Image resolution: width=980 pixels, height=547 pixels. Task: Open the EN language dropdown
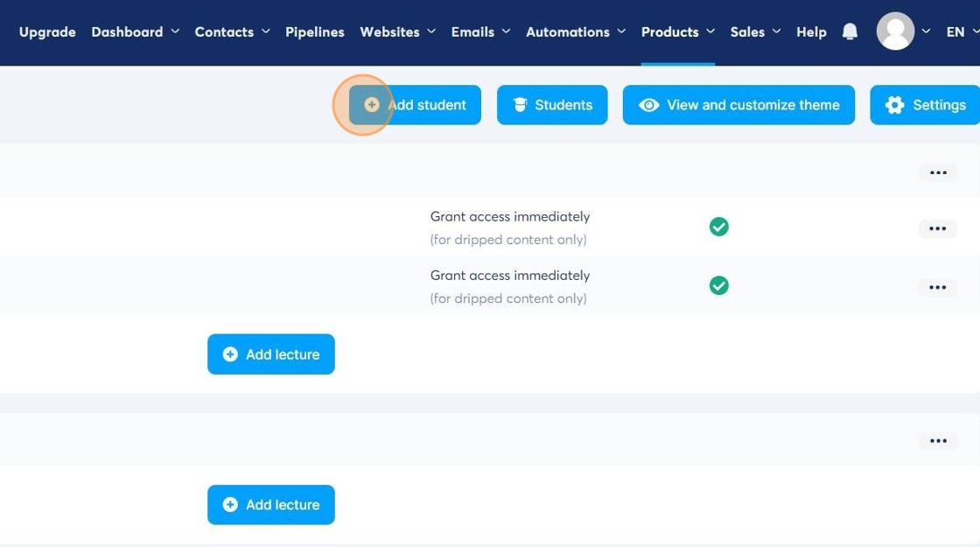pyautogui.click(x=962, y=32)
